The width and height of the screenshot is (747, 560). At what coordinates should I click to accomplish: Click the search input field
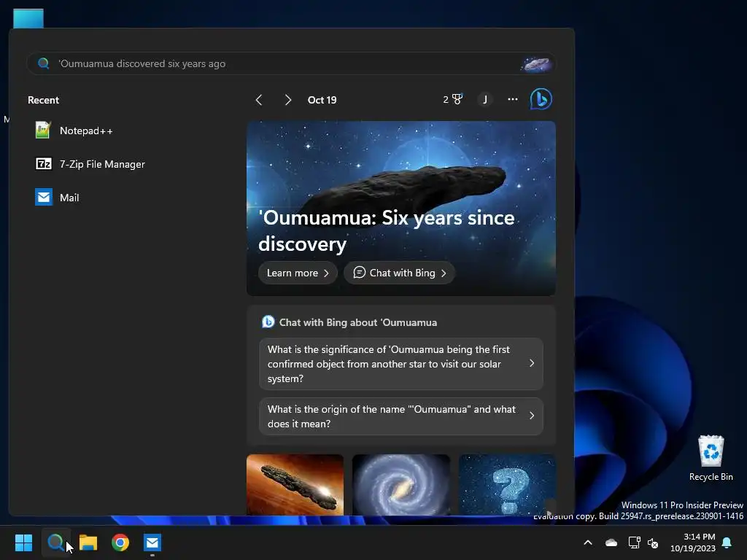coord(290,63)
